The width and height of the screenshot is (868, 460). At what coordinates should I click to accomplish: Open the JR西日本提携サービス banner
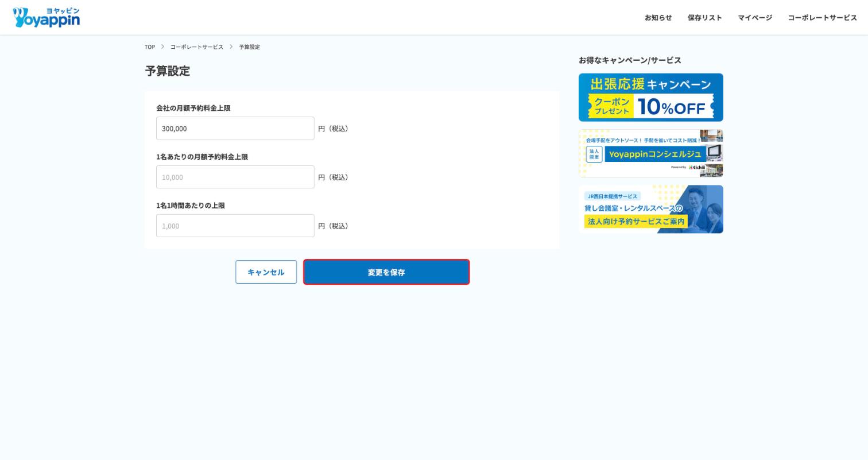pyautogui.click(x=651, y=209)
